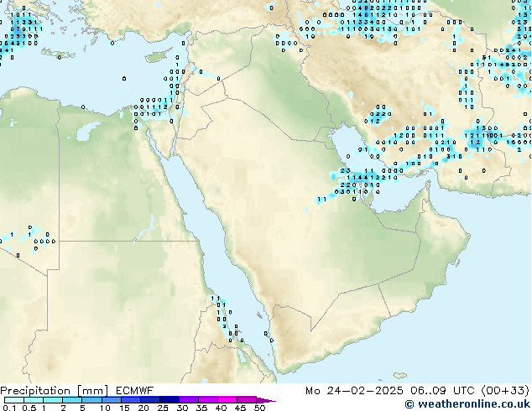Click the date '24-02-2025' text
Image resolution: width=532 pixels, height=411 pixels.
(x=365, y=391)
